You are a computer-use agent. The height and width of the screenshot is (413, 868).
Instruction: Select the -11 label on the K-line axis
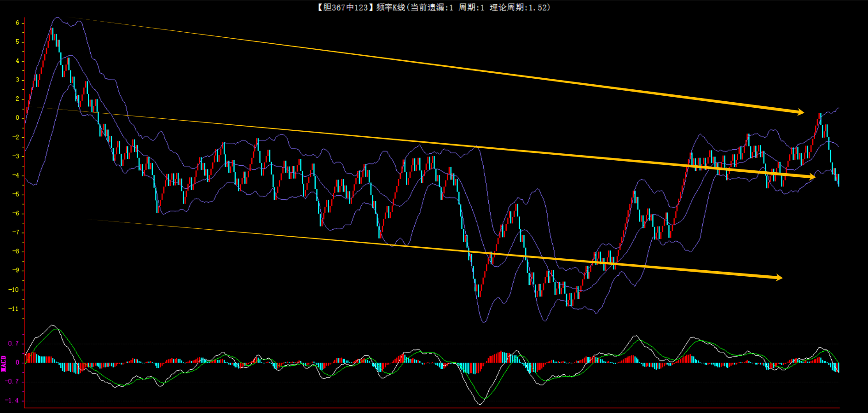[14, 308]
